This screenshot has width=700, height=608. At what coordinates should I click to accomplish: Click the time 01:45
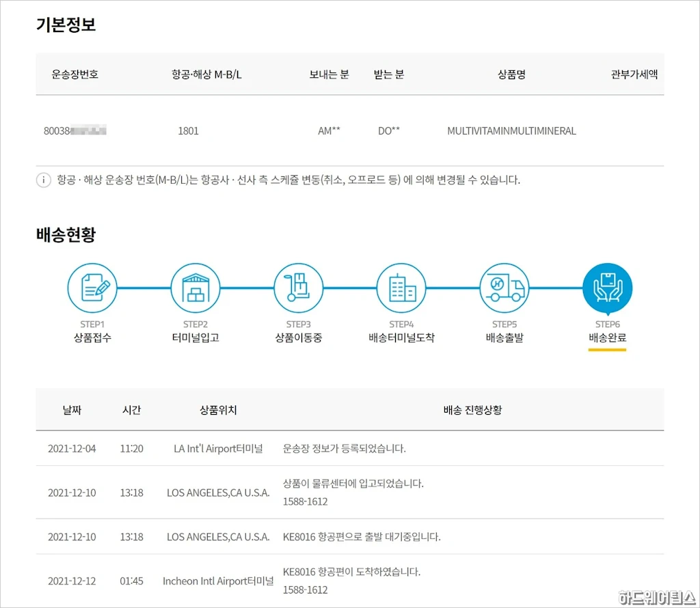click(132, 581)
